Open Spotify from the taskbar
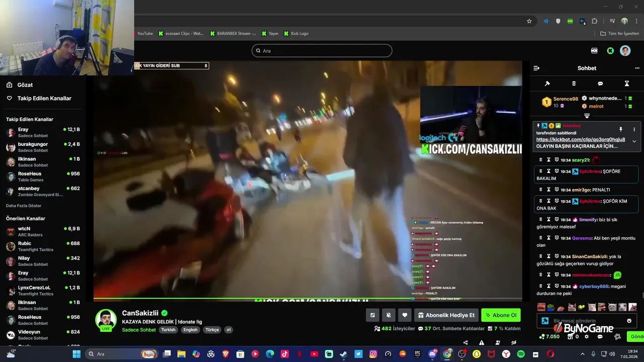This screenshot has height=362, width=644. click(x=521, y=354)
